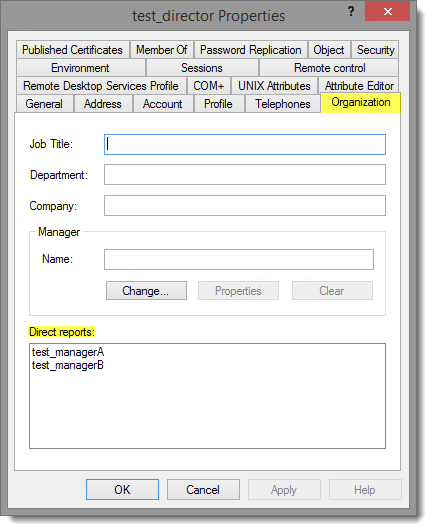This screenshot has height=531, width=432.
Task: Select test_managerB in Direct reports
Action: click(x=68, y=365)
